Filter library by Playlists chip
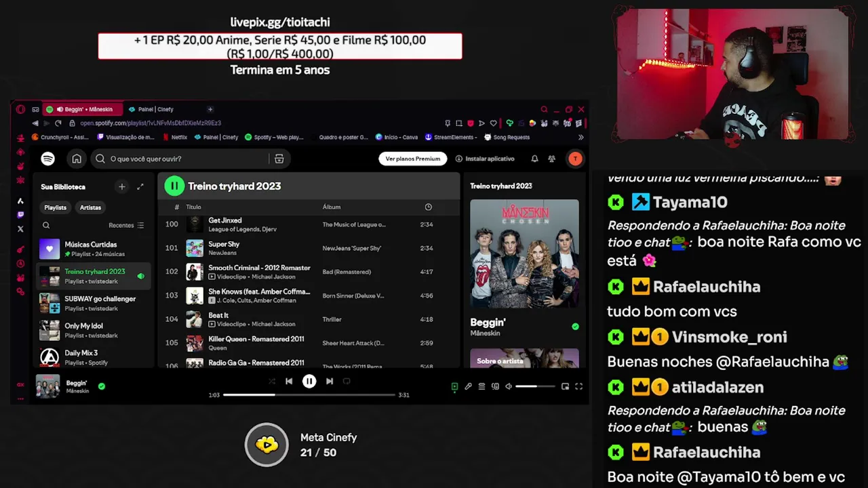868x488 pixels. pos(56,207)
